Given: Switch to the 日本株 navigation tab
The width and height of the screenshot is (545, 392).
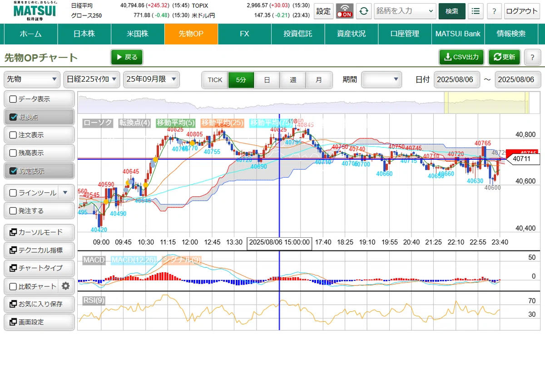Looking at the screenshot, I should (84, 34).
